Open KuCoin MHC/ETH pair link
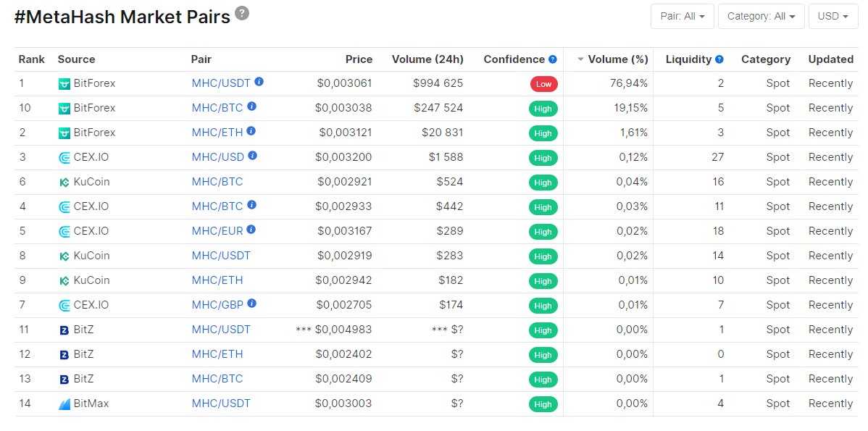The image size is (868, 431). point(217,280)
